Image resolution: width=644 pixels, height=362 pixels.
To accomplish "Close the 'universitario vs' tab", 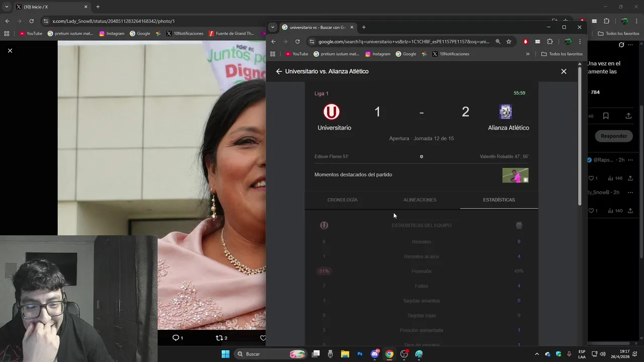I will 352,27.
